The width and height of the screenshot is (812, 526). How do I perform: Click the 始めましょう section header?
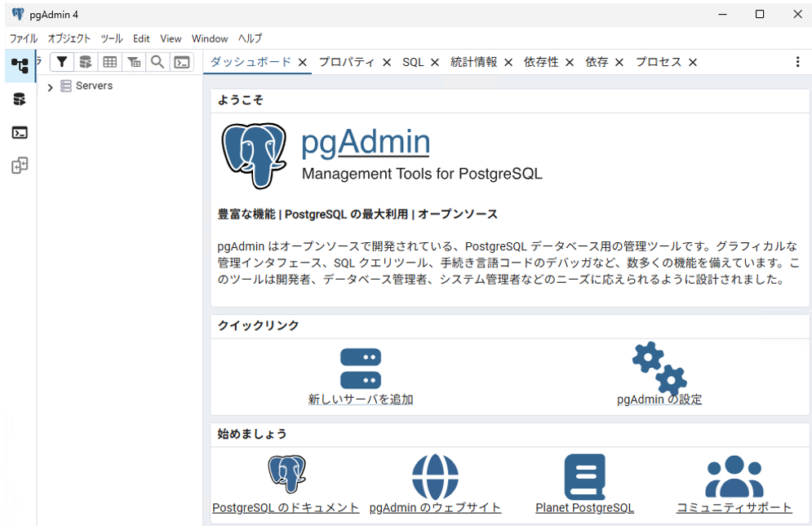click(x=251, y=434)
